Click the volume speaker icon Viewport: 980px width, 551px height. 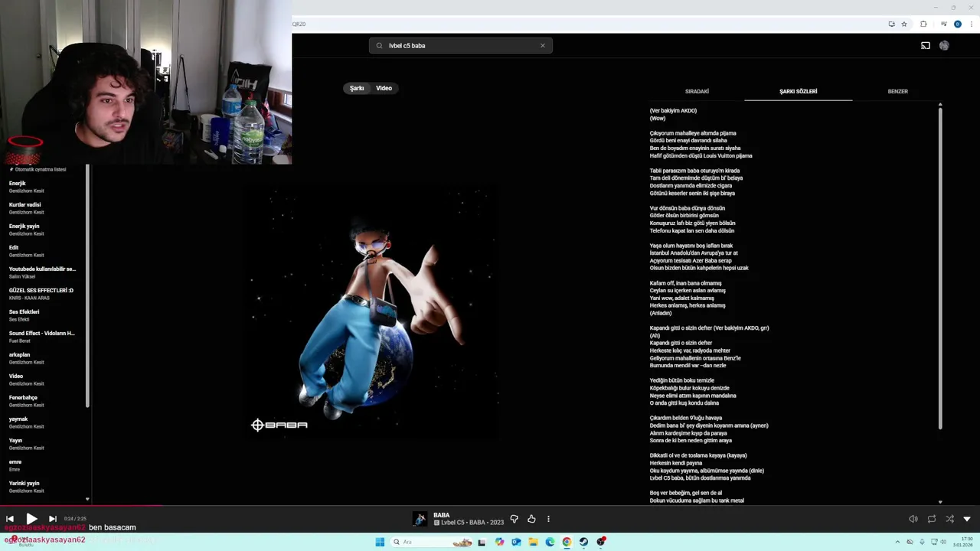coord(913,519)
